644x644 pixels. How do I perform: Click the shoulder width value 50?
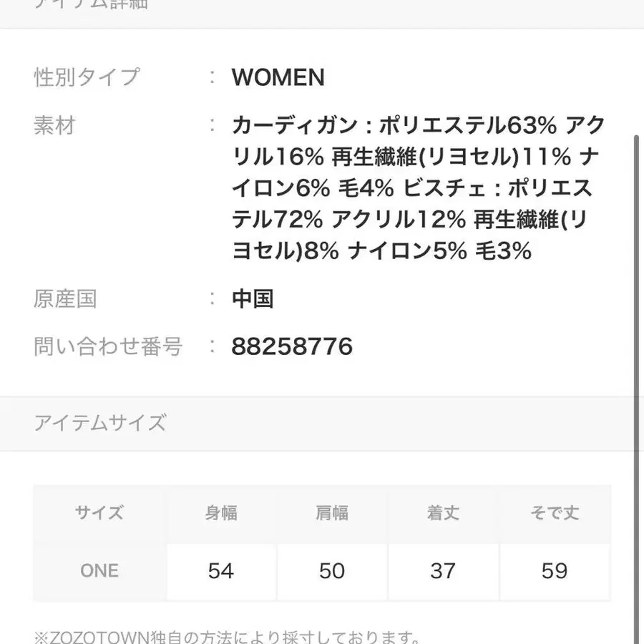click(x=332, y=570)
